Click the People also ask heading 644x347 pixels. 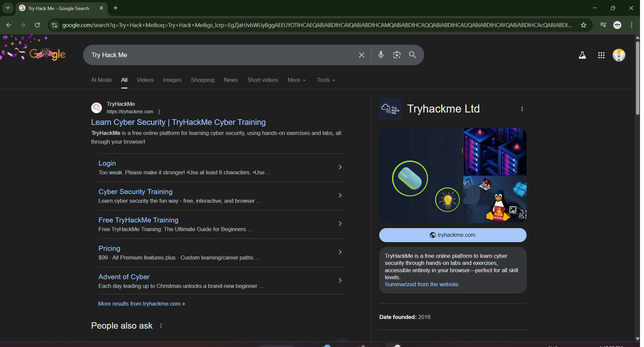pyautogui.click(x=122, y=326)
